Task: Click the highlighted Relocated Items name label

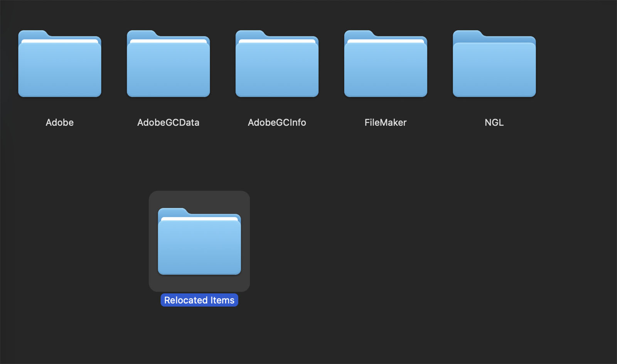Action: [x=199, y=300]
